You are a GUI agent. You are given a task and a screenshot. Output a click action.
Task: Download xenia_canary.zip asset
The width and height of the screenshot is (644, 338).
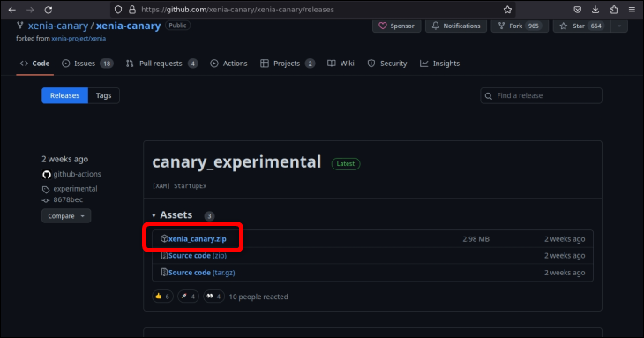(197, 238)
